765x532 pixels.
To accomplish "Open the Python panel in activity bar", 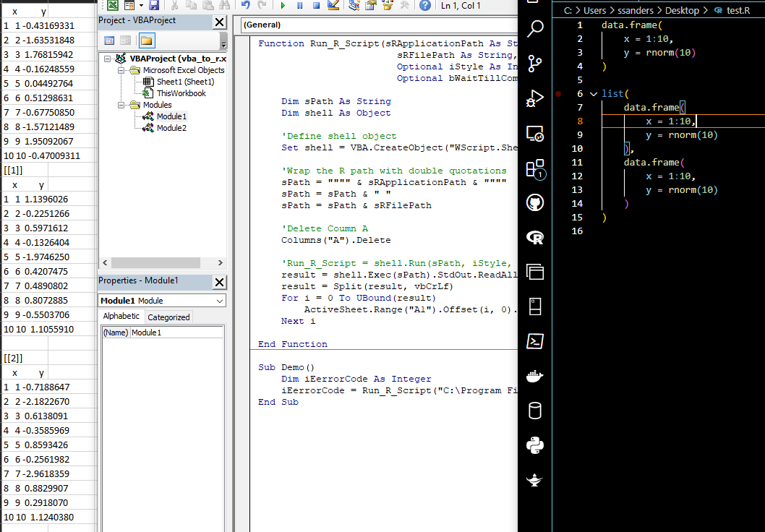I will [x=535, y=445].
